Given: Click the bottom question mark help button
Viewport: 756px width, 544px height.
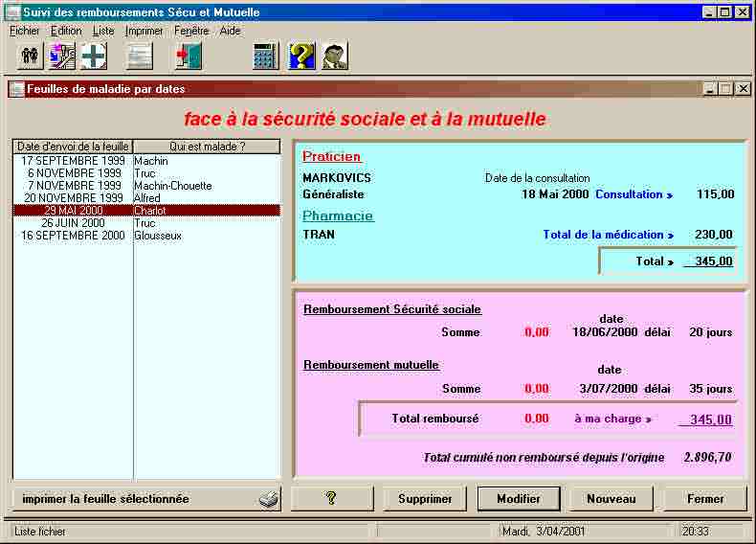Looking at the screenshot, I should pyautogui.click(x=332, y=499).
